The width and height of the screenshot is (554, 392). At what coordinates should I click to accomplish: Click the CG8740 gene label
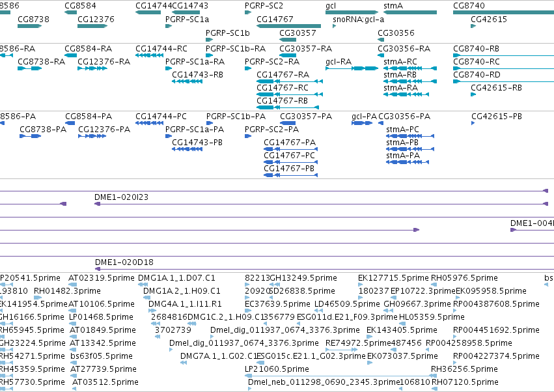coord(469,6)
